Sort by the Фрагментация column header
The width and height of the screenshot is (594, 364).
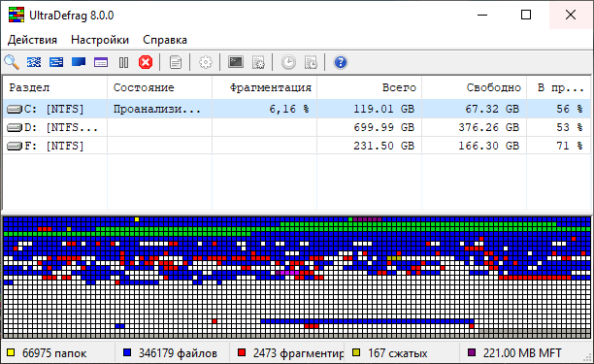(x=264, y=87)
